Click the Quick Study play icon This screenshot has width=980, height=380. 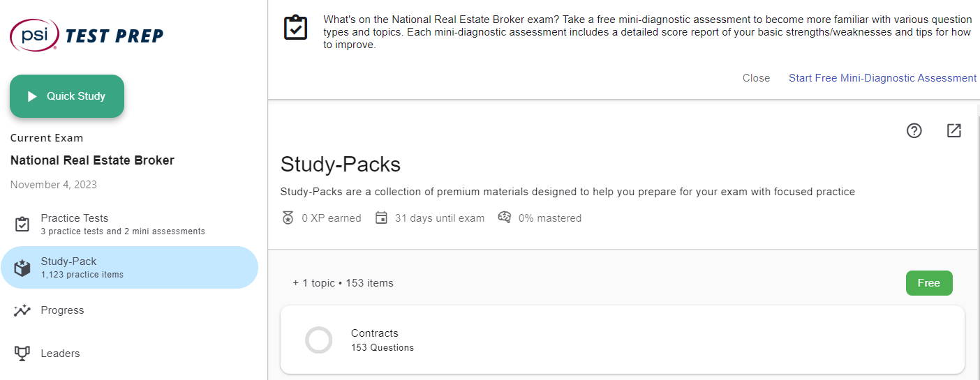[x=32, y=96]
